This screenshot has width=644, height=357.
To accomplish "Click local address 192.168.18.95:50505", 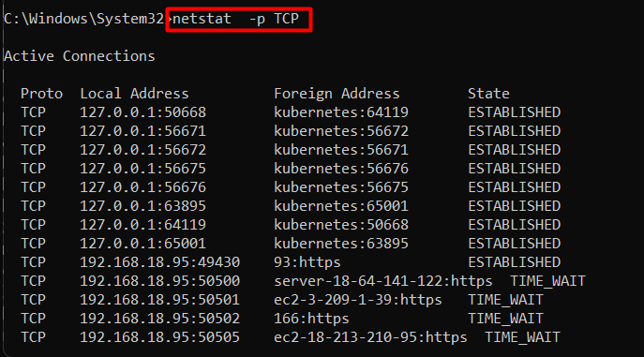I will point(159,337).
